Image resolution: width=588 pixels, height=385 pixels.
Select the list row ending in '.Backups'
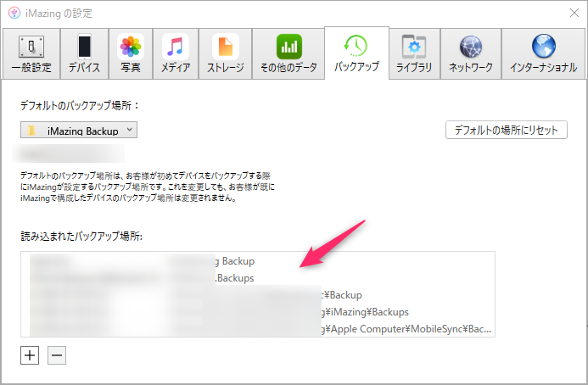[258, 278]
